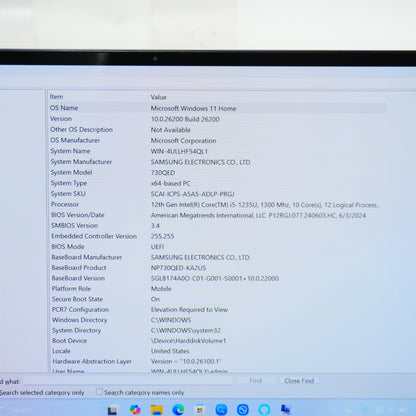This screenshot has width=416, height=416.
Task: Click the blue Q app icon in taskbar
Action: 221,409
